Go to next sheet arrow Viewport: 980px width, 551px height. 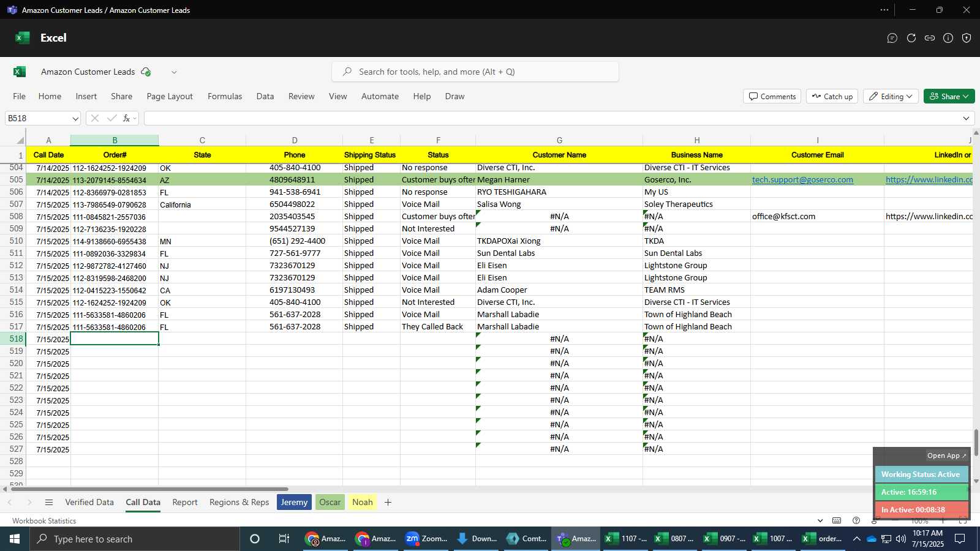coord(29,502)
